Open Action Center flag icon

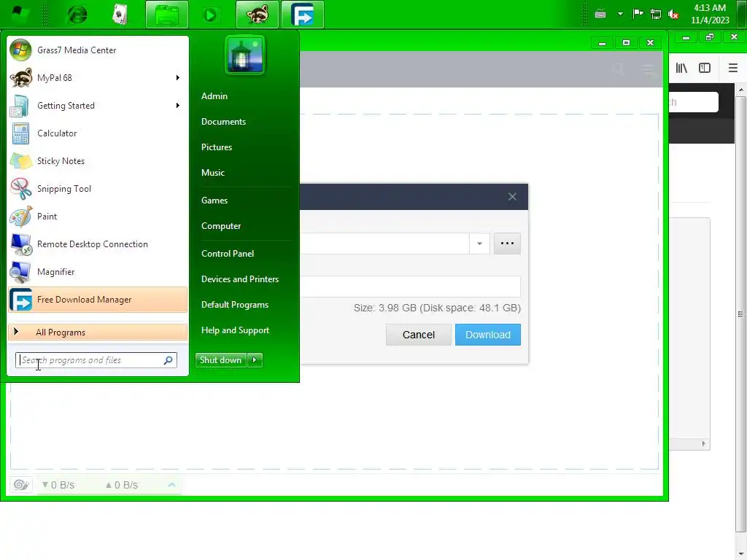638,14
